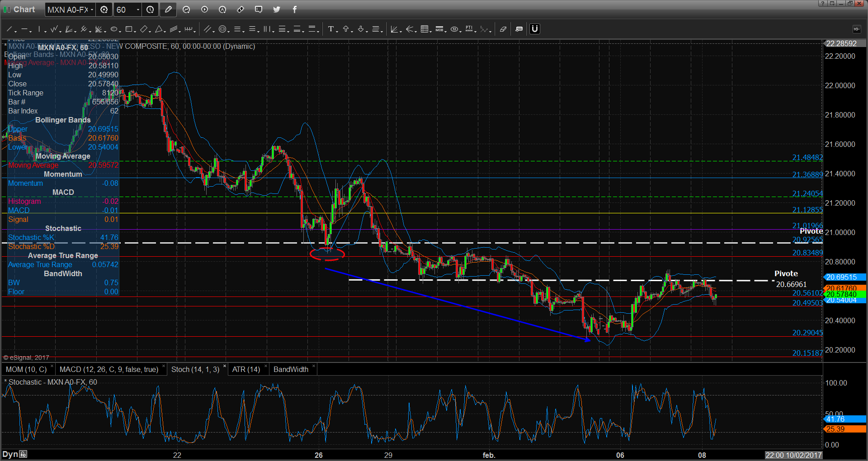Select the concentric Fibonacci circles tool
This screenshot has height=461, width=868.
pos(222,29)
